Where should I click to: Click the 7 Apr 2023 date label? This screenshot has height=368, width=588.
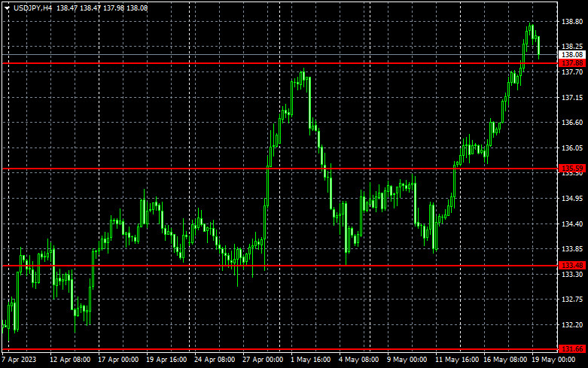(18, 360)
